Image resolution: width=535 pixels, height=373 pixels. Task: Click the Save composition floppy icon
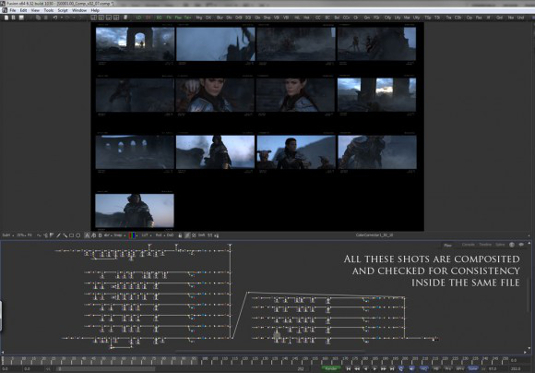tap(21, 17)
